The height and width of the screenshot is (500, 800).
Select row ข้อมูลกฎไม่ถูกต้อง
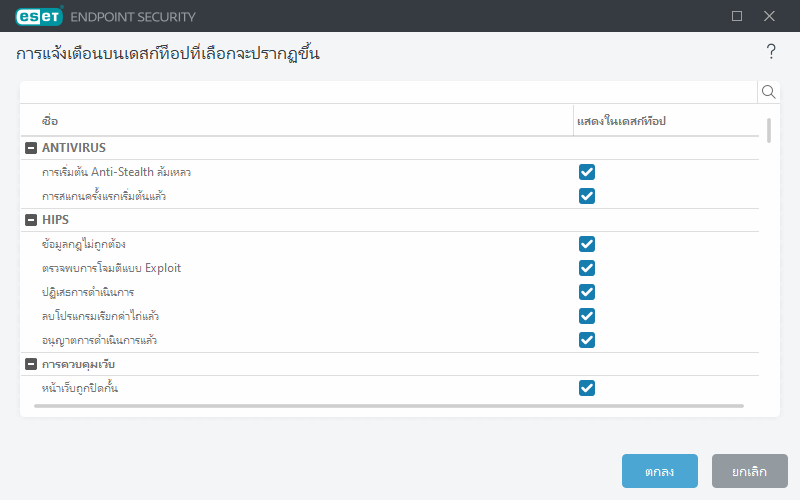pyautogui.click(x=390, y=244)
